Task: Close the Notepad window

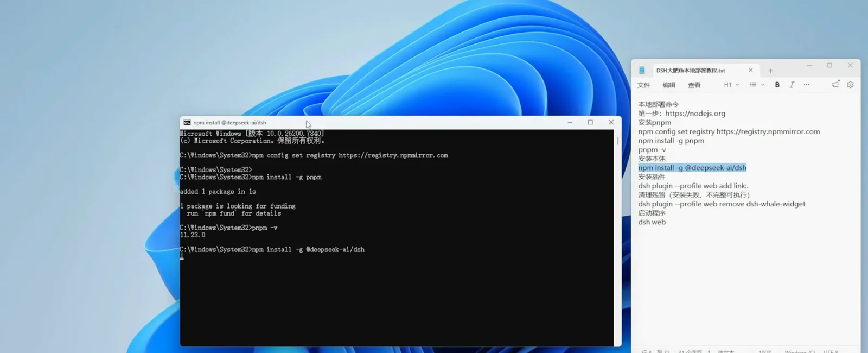Action: [x=850, y=66]
